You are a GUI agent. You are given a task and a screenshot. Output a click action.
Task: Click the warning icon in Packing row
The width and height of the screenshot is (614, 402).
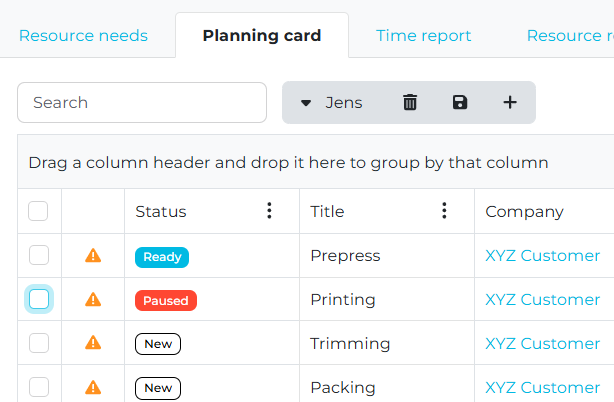pos(93,387)
